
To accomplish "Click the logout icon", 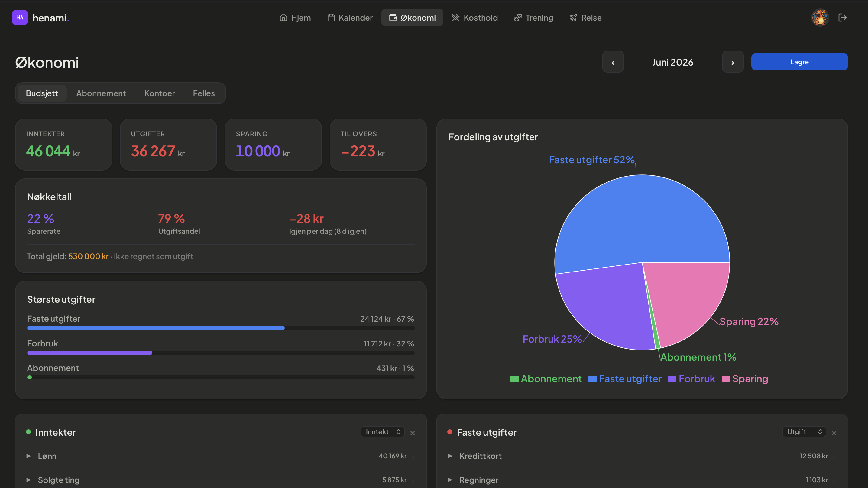I will (842, 18).
